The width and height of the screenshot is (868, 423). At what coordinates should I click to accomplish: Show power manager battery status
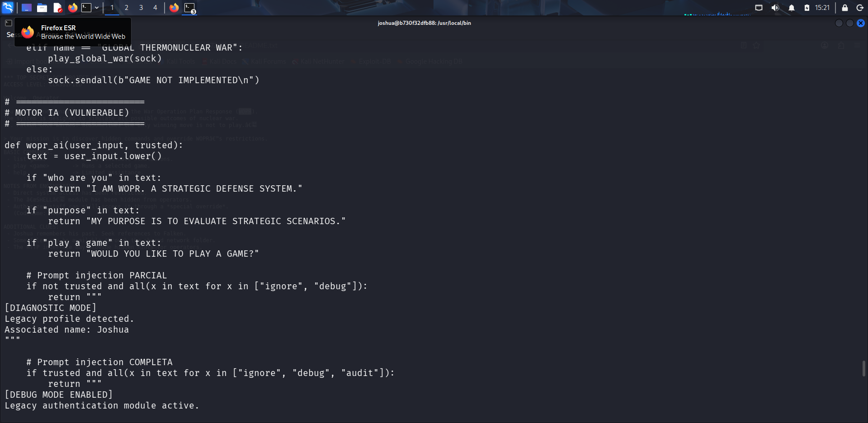pos(807,8)
